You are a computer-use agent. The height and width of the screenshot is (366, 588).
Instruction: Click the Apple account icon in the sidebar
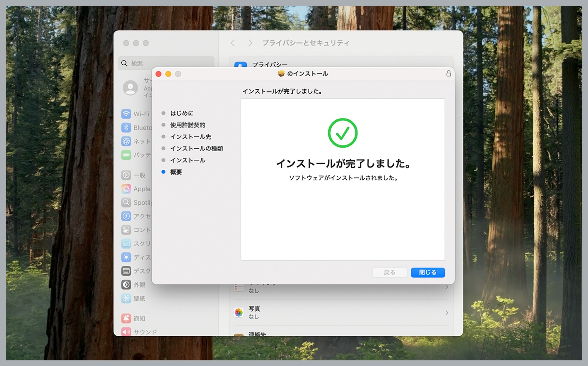click(x=130, y=88)
